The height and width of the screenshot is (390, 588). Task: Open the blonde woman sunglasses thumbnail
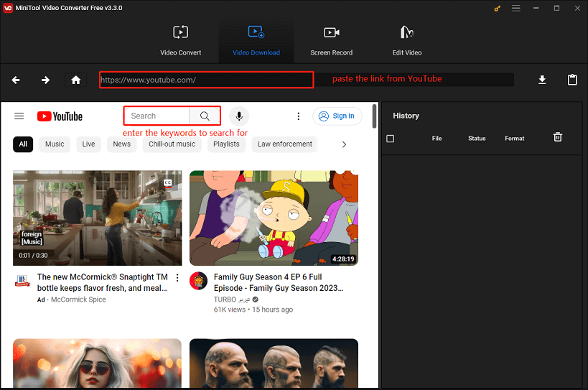97,363
